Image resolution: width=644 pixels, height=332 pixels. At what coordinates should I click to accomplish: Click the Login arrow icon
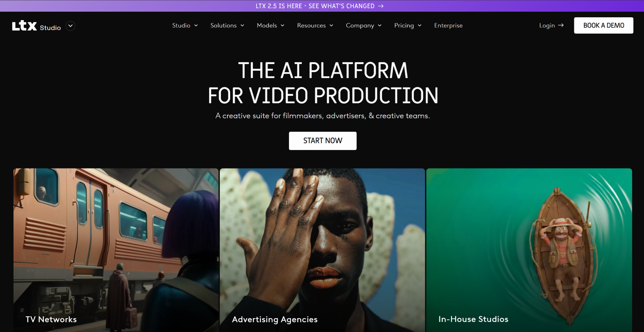(561, 25)
